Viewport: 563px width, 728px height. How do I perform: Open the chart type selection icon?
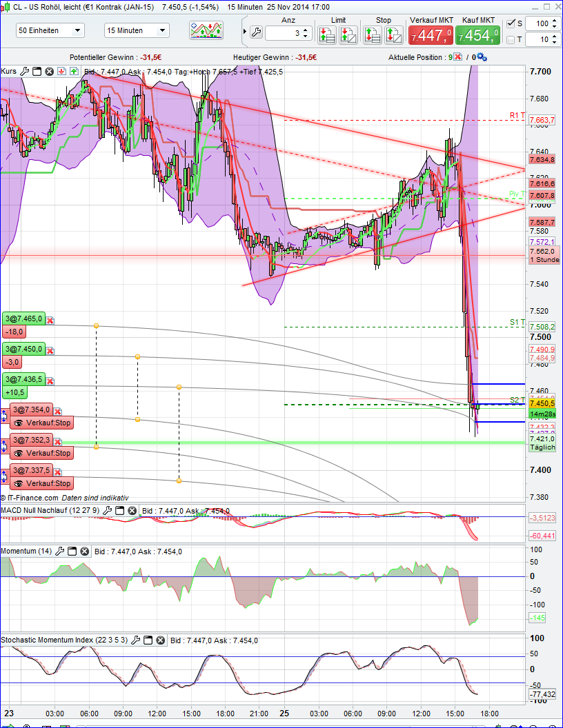(206, 30)
